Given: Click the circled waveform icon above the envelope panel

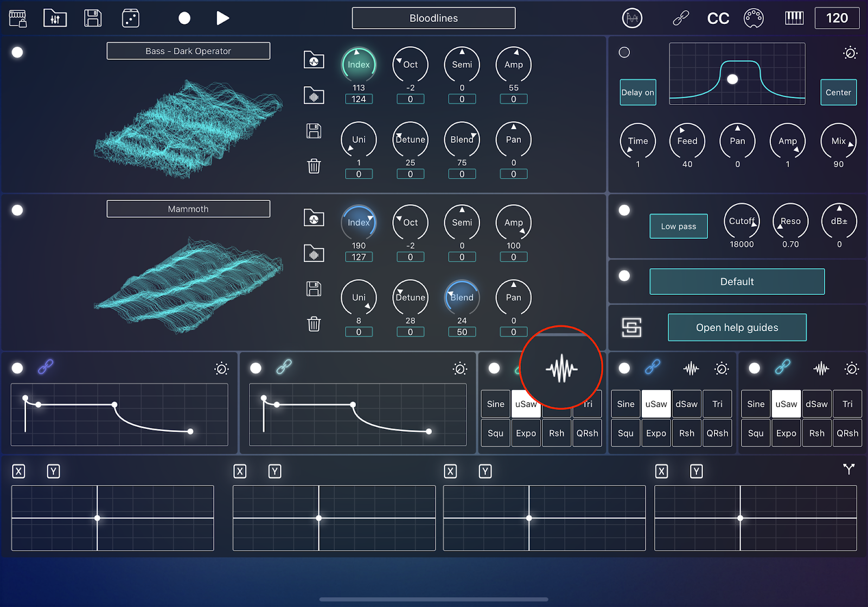Looking at the screenshot, I should (562, 369).
